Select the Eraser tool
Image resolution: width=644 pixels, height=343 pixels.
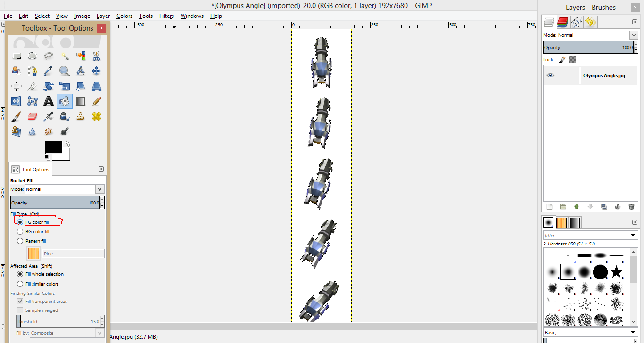33,116
